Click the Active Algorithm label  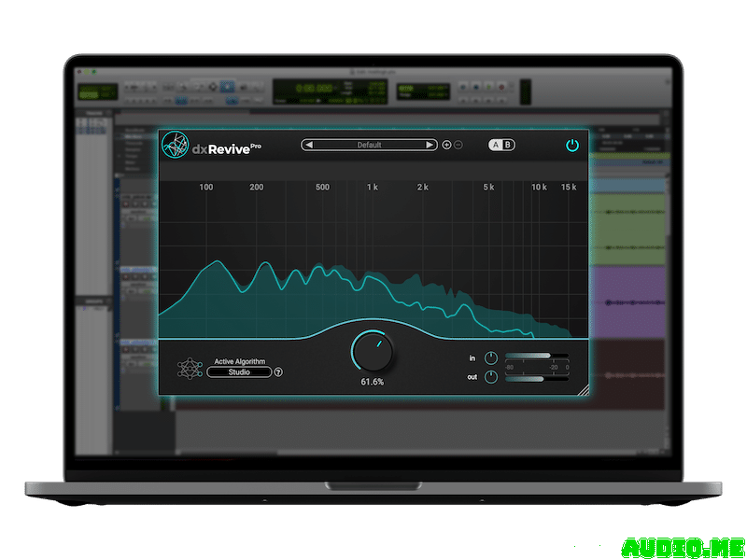pos(240,361)
